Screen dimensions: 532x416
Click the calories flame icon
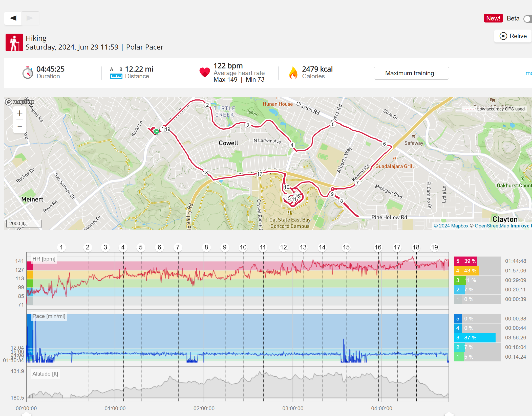[x=293, y=73]
